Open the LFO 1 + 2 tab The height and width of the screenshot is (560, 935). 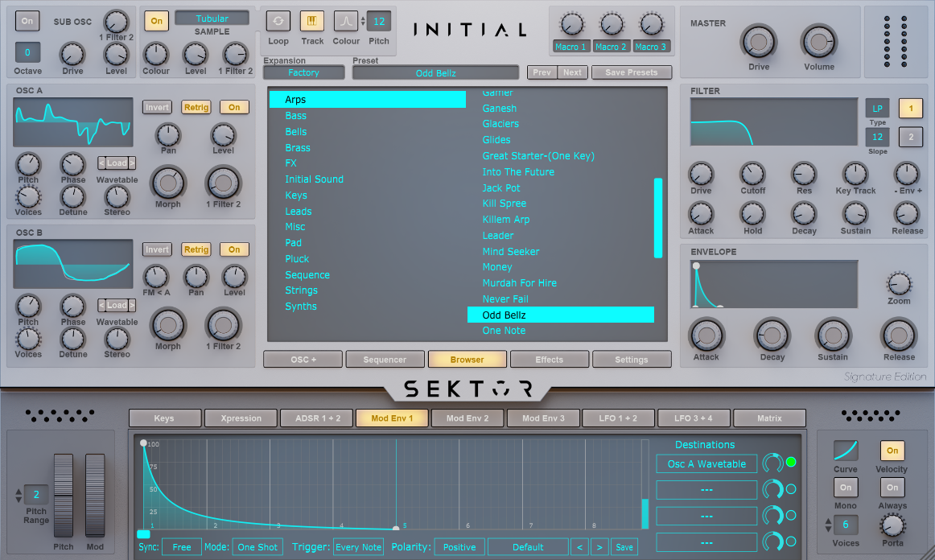pos(618,418)
